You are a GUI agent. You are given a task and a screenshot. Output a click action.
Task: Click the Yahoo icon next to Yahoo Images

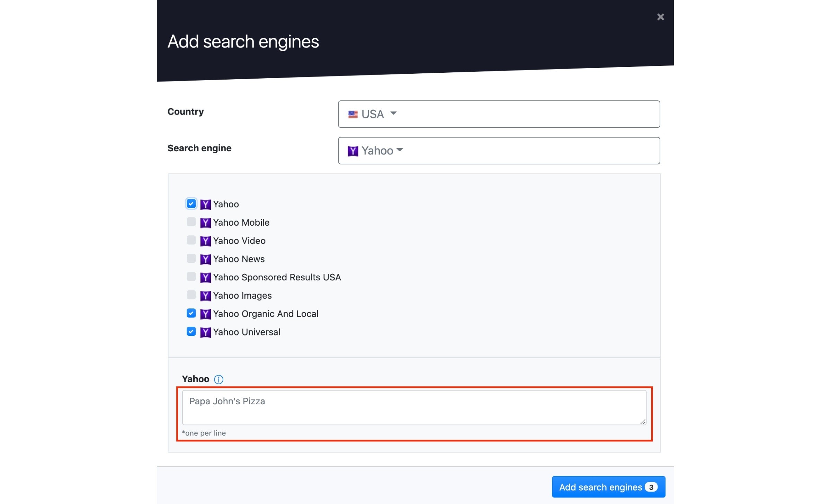205,296
